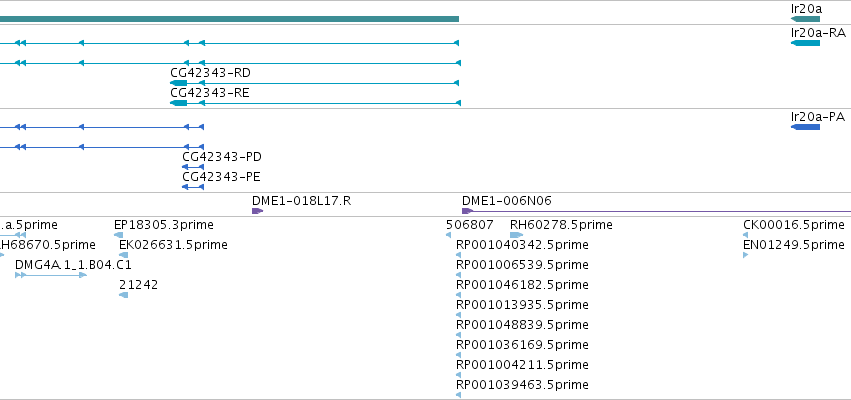
Task: Click the long teal gene span bar
Action: click(229, 19)
